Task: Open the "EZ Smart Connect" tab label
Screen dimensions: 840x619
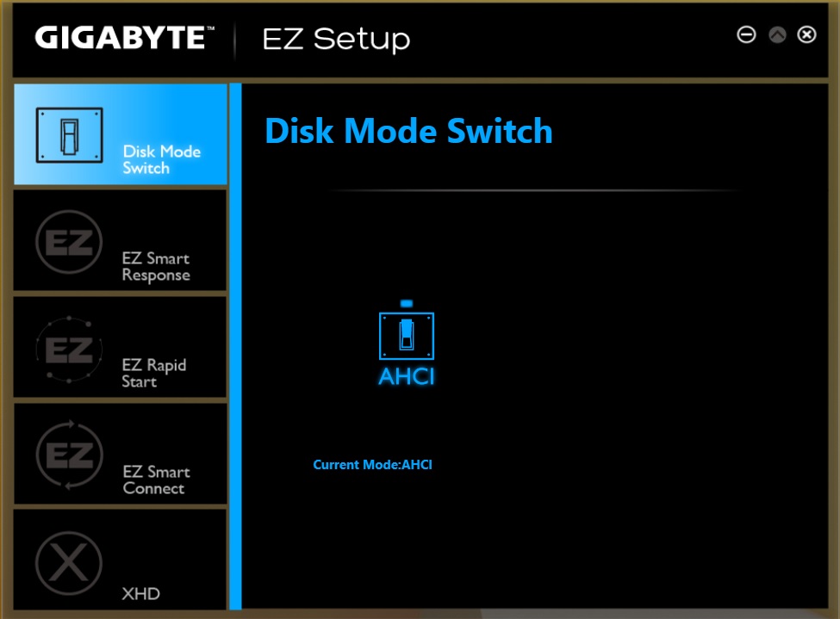Action: (x=155, y=480)
